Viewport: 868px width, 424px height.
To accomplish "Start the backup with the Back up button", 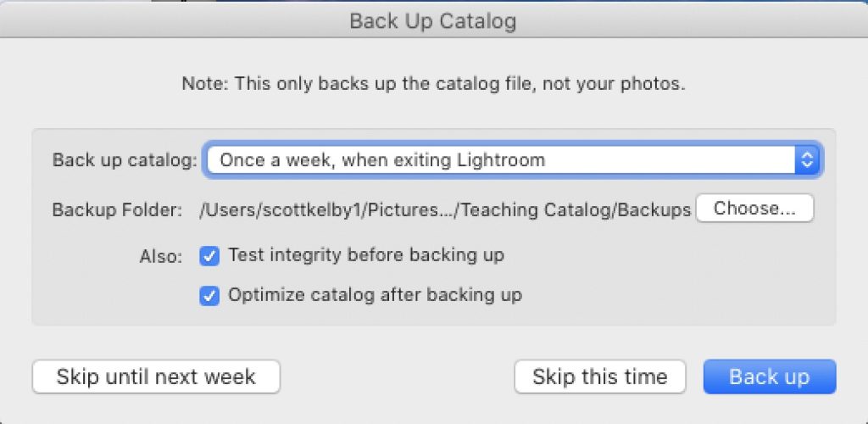I will [x=769, y=377].
